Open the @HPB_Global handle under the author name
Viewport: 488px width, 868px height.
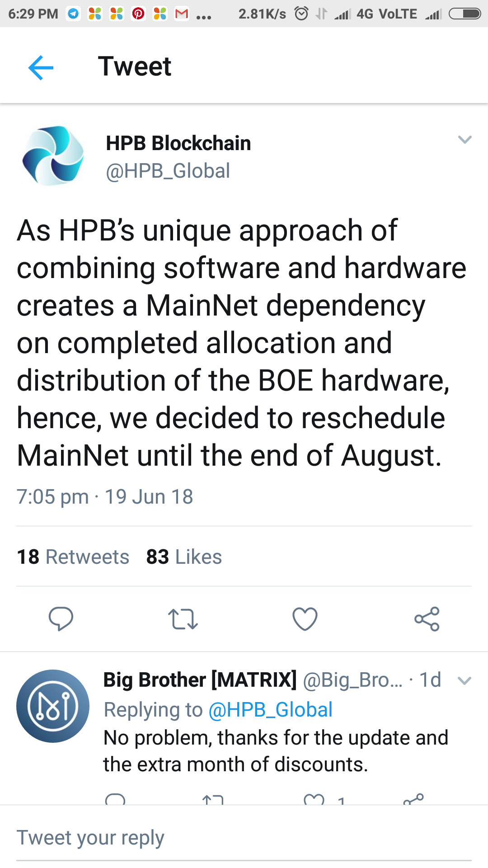[168, 171]
